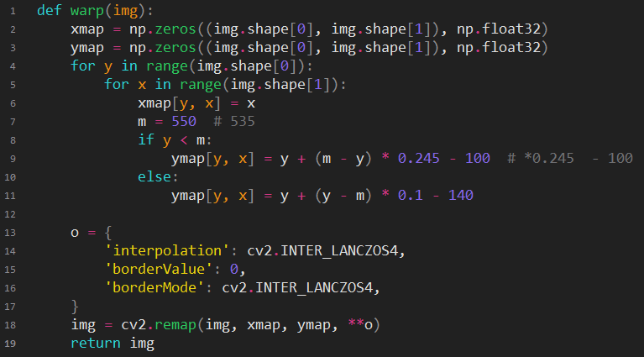The height and width of the screenshot is (357, 644).
Task: Click the 'borderValue' key string
Action: pyautogui.click(x=158, y=269)
